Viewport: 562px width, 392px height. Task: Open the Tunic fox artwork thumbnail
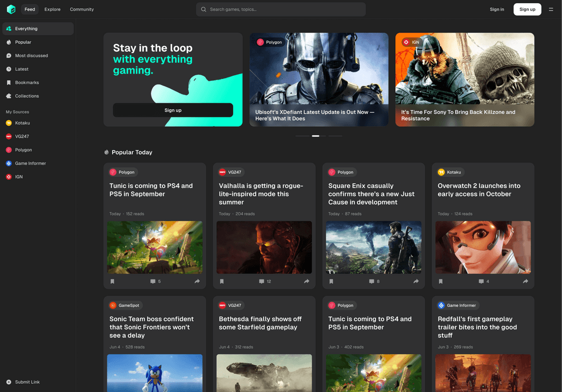[x=154, y=248]
